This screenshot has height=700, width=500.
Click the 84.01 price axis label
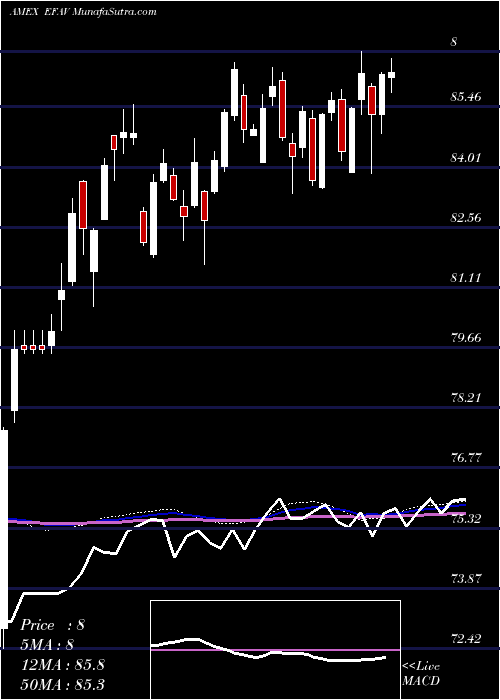[x=466, y=157]
